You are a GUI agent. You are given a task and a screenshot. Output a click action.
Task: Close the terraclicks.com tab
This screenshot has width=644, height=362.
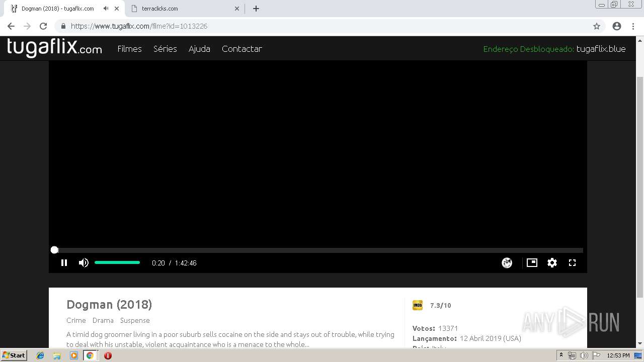coord(237,9)
